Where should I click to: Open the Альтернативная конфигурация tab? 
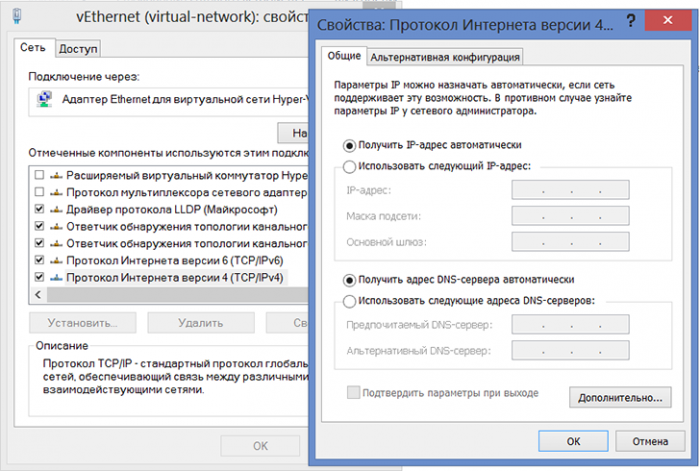click(445, 57)
